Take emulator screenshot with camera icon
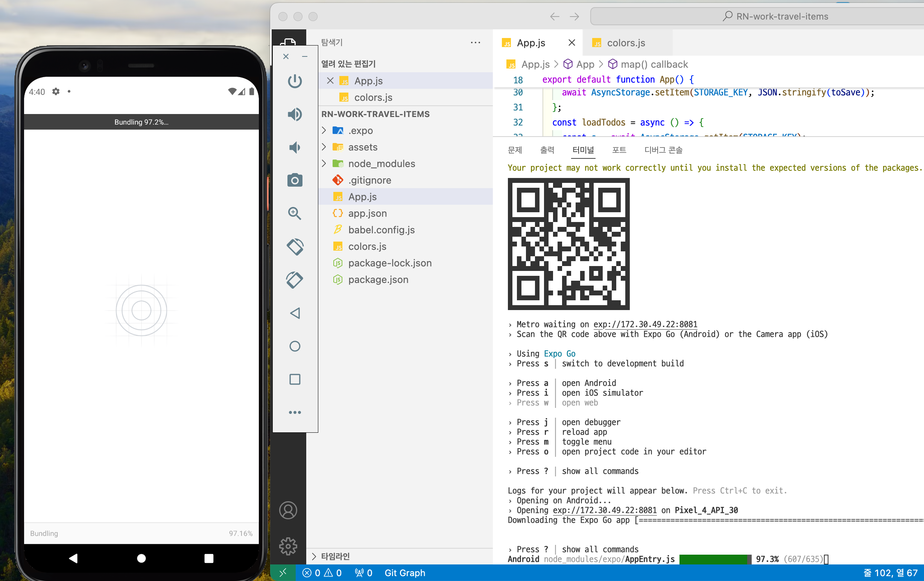924x581 pixels. coord(295,180)
